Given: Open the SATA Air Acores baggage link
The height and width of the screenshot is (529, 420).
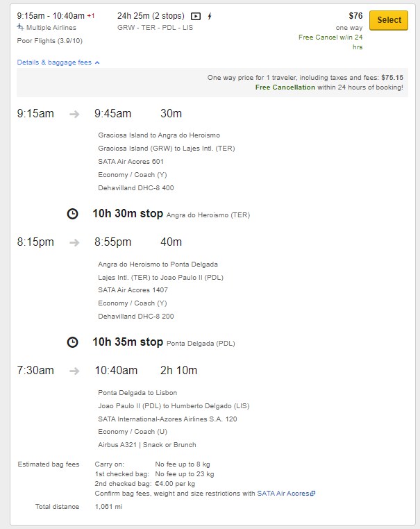Looking at the screenshot, I should click(283, 494).
